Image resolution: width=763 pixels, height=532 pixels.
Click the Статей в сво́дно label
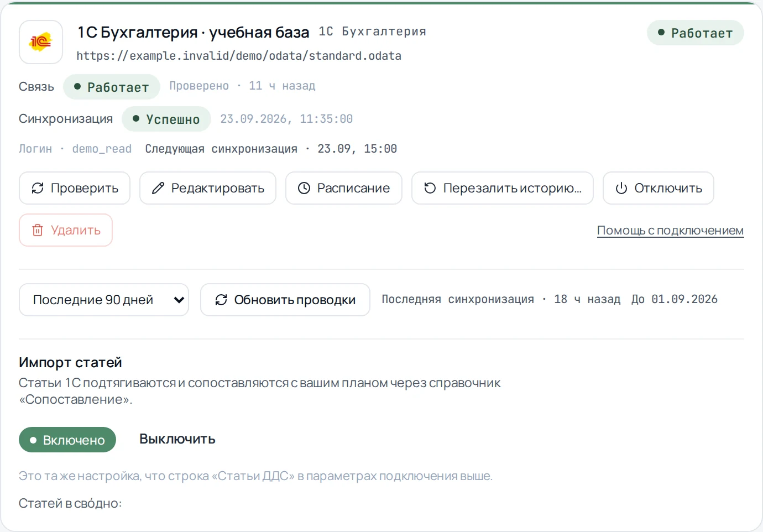(x=70, y=503)
